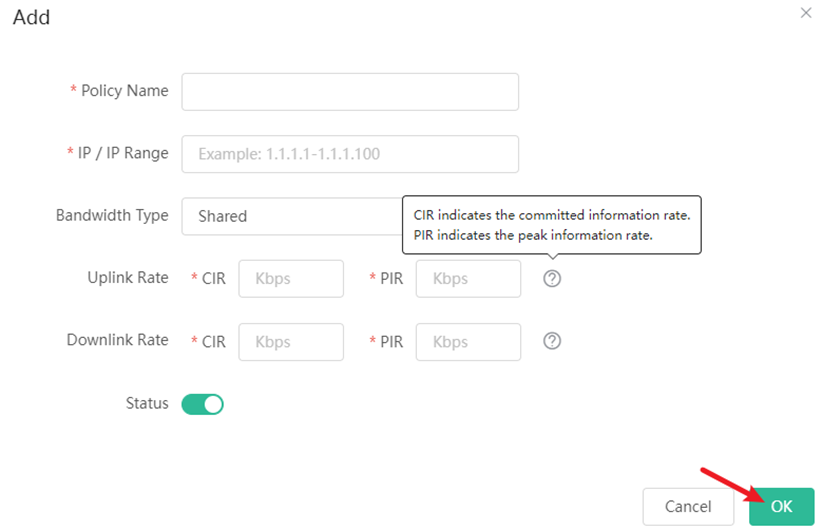Open the Bandwidth Type dropdown showing Shared
Viewport: 822px width, 530px height.
pyautogui.click(x=290, y=216)
